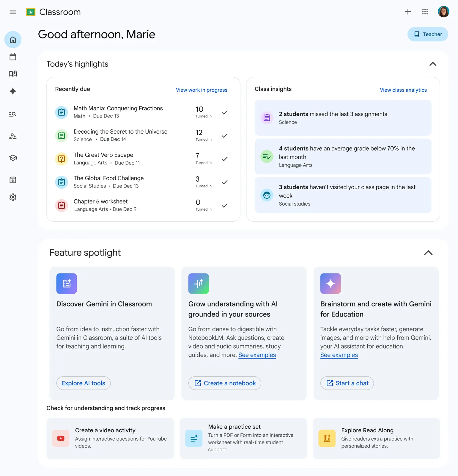Open the Google apps grid launcher

click(x=425, y=12)
